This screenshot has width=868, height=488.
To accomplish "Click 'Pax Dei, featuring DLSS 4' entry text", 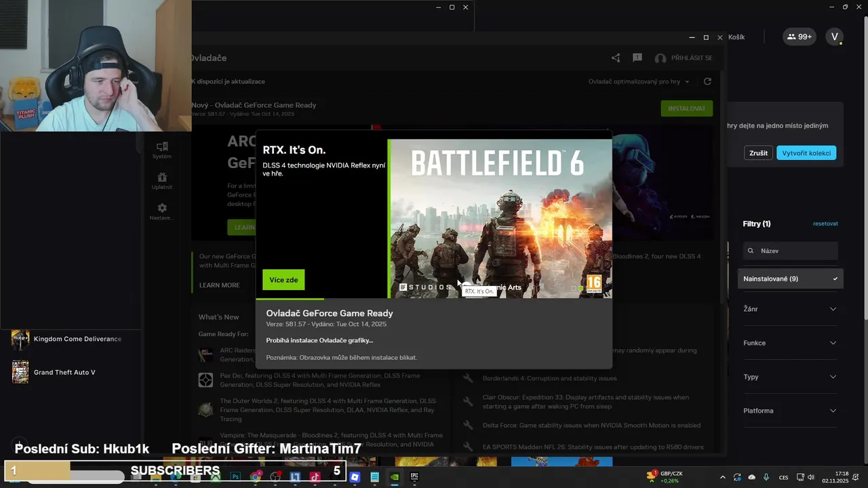I will [319, 380].
